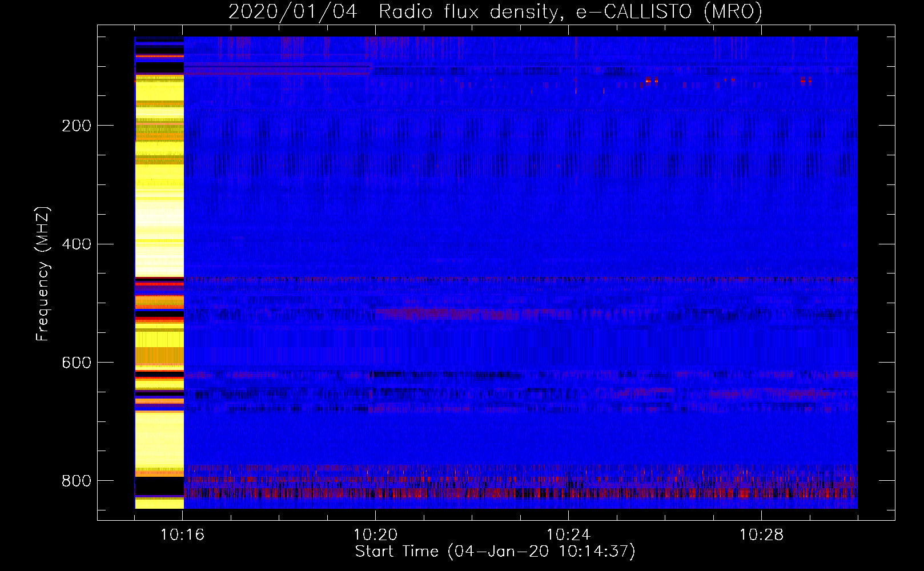Select the '600' frequency axis label
Screen dimensions: 924x571
tap(77, 363)
